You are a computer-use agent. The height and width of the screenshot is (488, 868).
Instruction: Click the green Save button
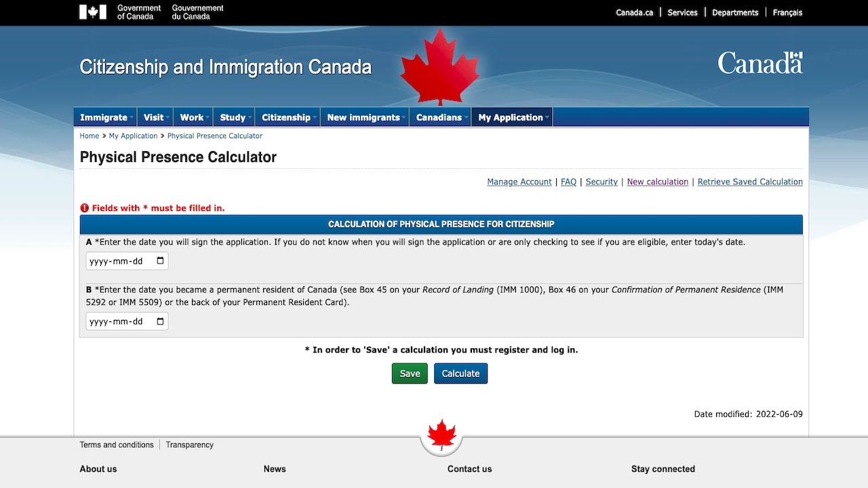pyautogui.click(x=410, y=373)
